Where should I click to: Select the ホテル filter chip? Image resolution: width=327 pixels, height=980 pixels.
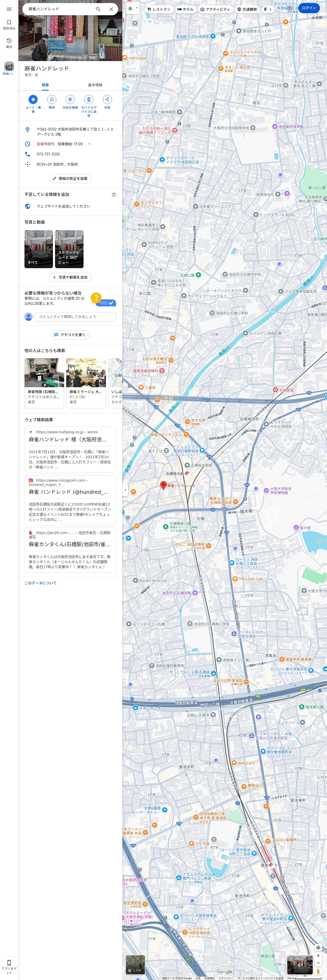click(x=185, y=9)
